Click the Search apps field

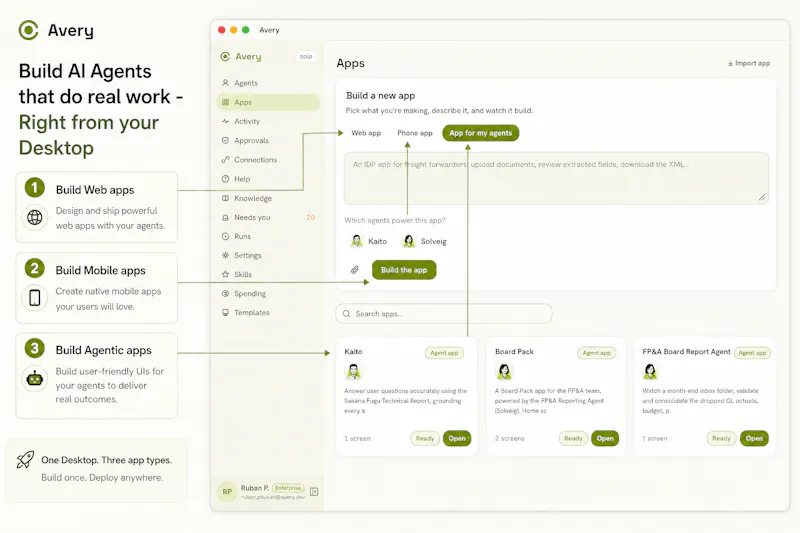pos(443,314)
